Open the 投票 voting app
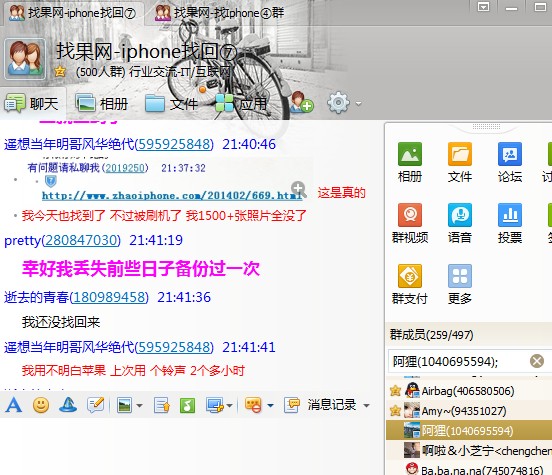 (510, 224)
